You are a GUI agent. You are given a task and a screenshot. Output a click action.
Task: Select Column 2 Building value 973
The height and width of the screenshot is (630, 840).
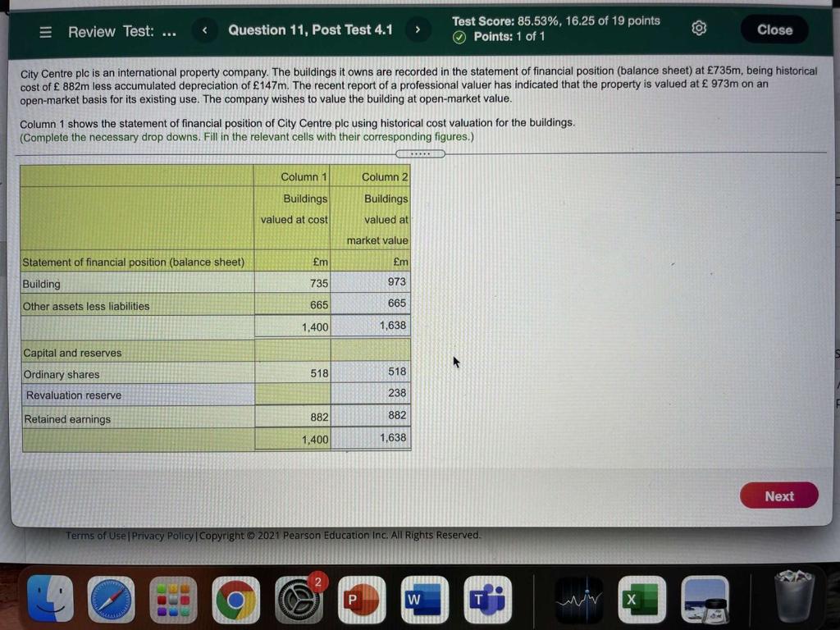[371, 282]
